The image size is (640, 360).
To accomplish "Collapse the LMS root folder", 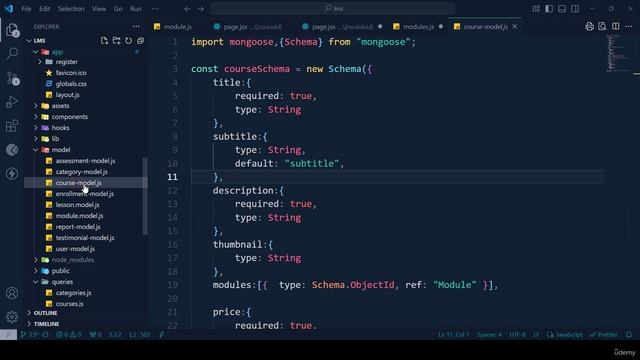I will (29, 41).
